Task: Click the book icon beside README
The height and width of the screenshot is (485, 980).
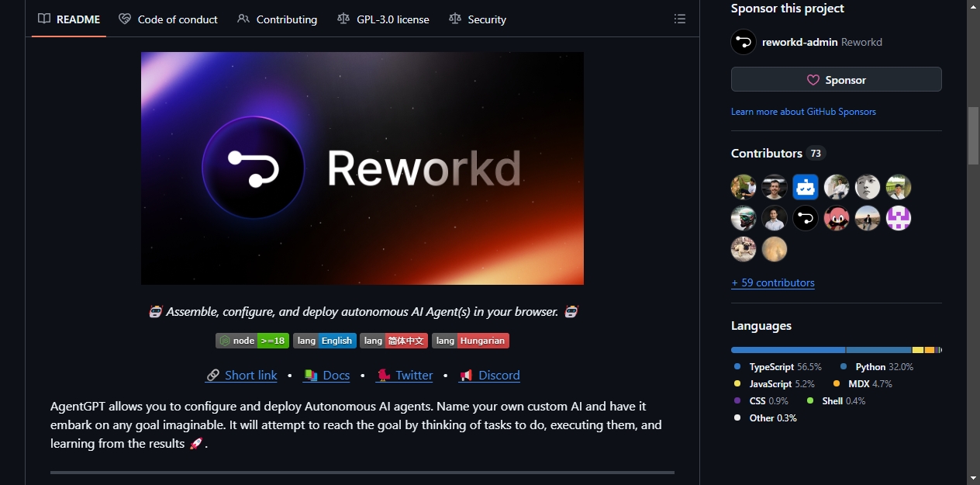Action: coord(44,19)
